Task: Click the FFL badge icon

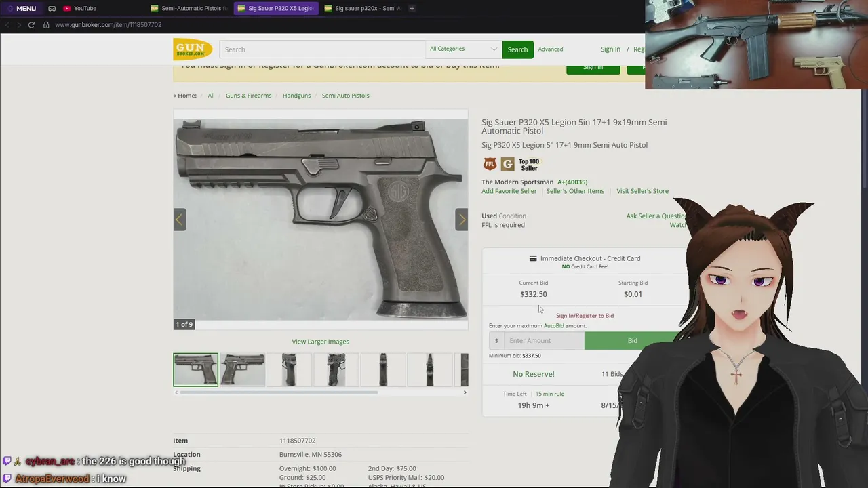Action: [x=490, y=164]
